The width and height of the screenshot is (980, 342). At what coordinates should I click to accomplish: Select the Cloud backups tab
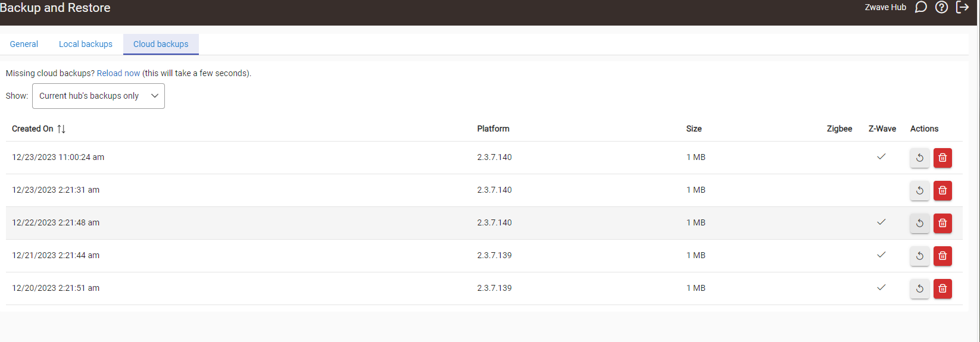point(161,44)
